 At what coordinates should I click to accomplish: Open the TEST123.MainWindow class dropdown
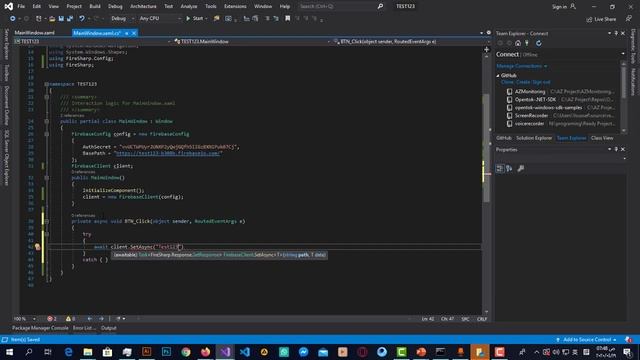pos(251,42)
